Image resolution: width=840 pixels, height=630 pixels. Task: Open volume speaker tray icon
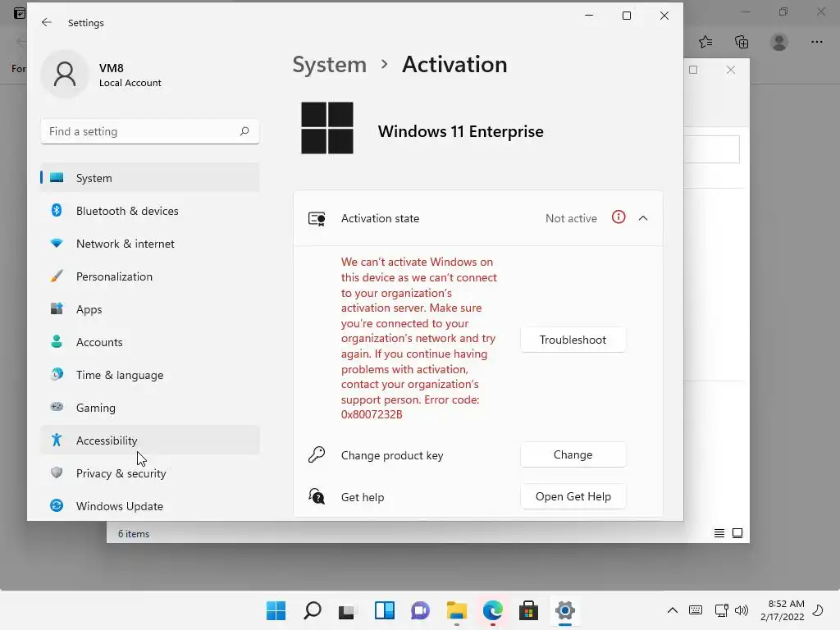(742, 610)
